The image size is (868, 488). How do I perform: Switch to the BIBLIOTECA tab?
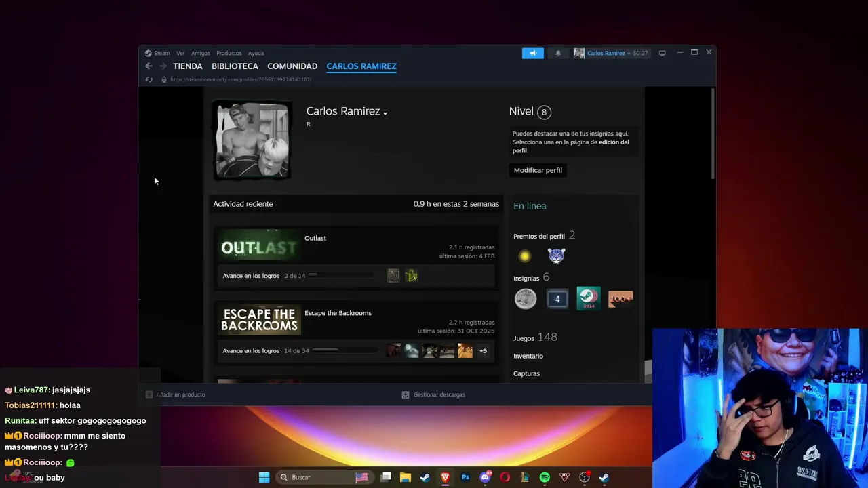click(235, 66)
